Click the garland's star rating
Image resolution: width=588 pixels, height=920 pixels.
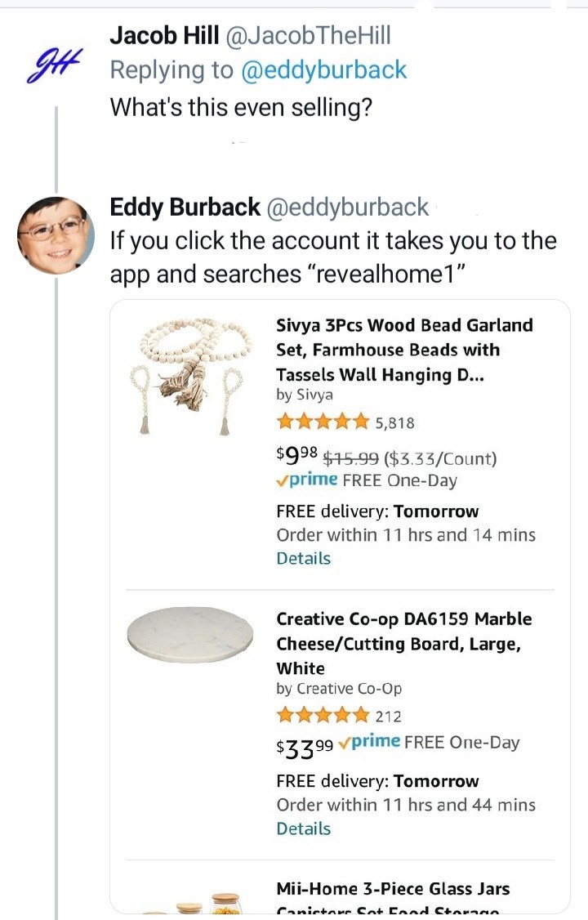(x=323, y=422)
